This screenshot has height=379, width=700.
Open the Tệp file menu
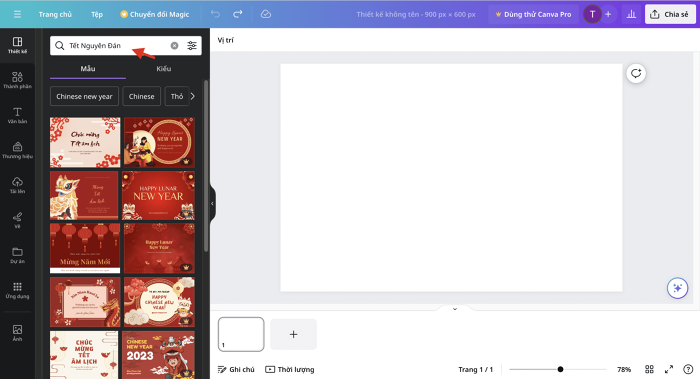tap(97, 14)
